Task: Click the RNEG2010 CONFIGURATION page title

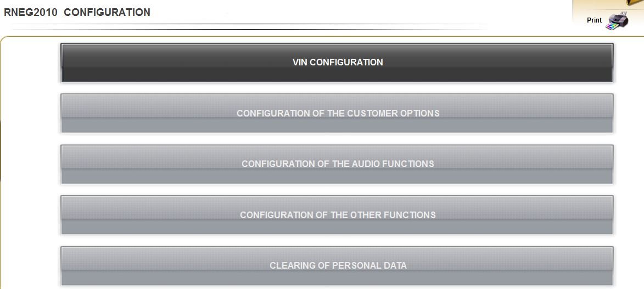Action: pos(77,12)
